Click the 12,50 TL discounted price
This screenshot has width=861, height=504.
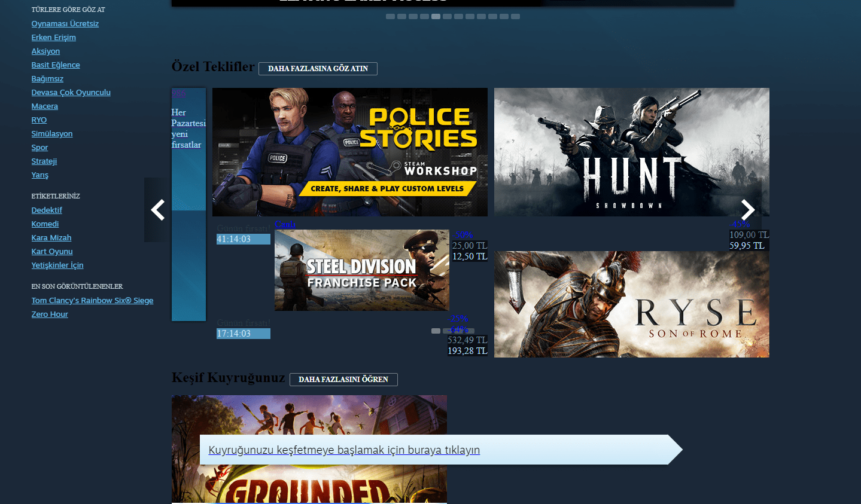(x=470, y=256)
